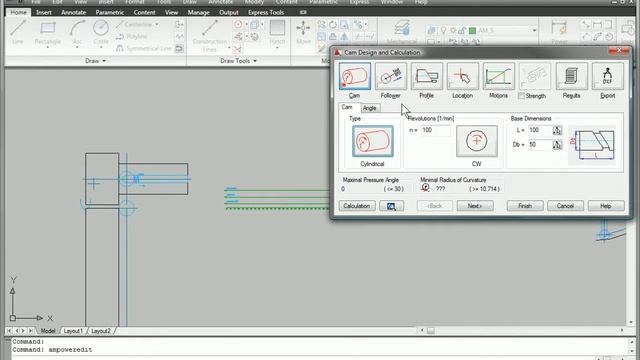Click the disabled Strength step icon
The width and height of the screenshot is (640, 360).
click(x=535, y=76)
